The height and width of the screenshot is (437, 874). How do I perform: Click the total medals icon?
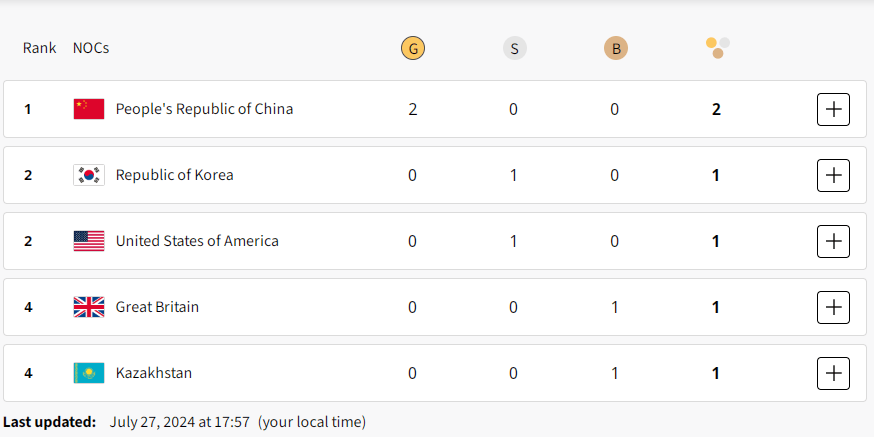[x=717, y=48]
